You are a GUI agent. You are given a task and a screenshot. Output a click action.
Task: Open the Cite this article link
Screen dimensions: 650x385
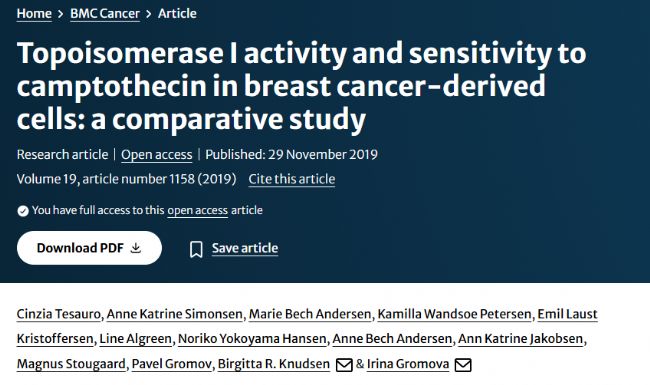point(292,179)
